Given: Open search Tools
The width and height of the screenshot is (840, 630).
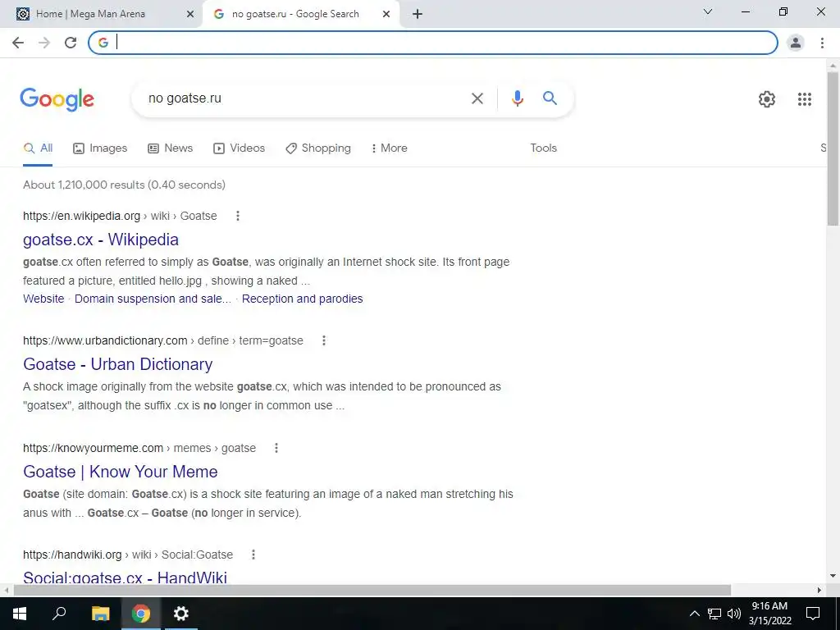Looking at the screenshot, I should tap(543, 148).
